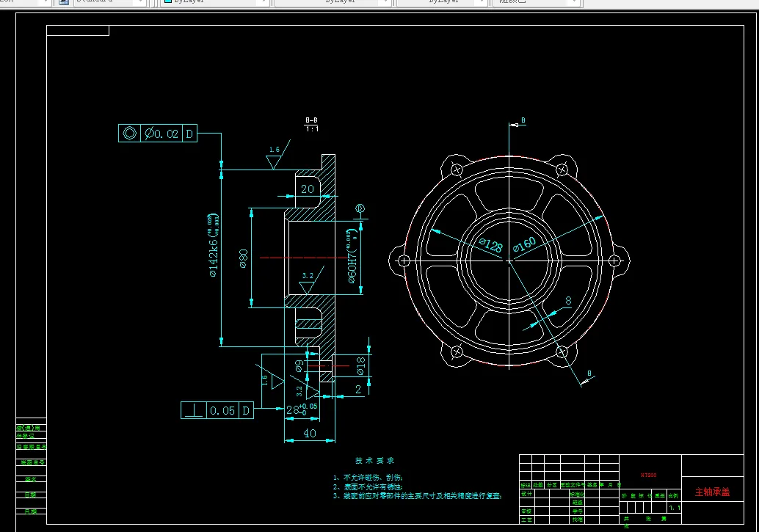Select the empty drawing number box at top-left
Viewport: 759px width, 532px height.
(x=78, y=31)
